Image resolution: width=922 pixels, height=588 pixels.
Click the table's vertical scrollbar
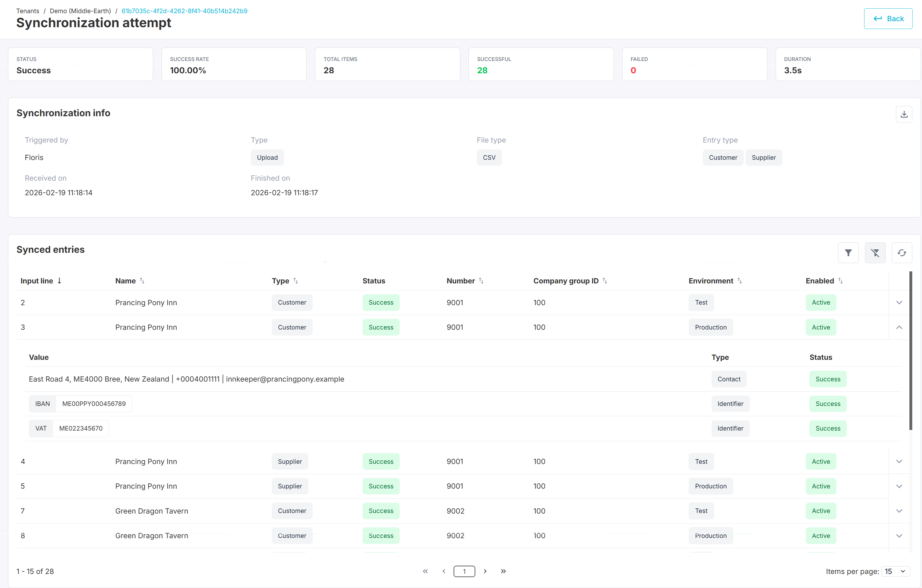(x=911, y=350)
